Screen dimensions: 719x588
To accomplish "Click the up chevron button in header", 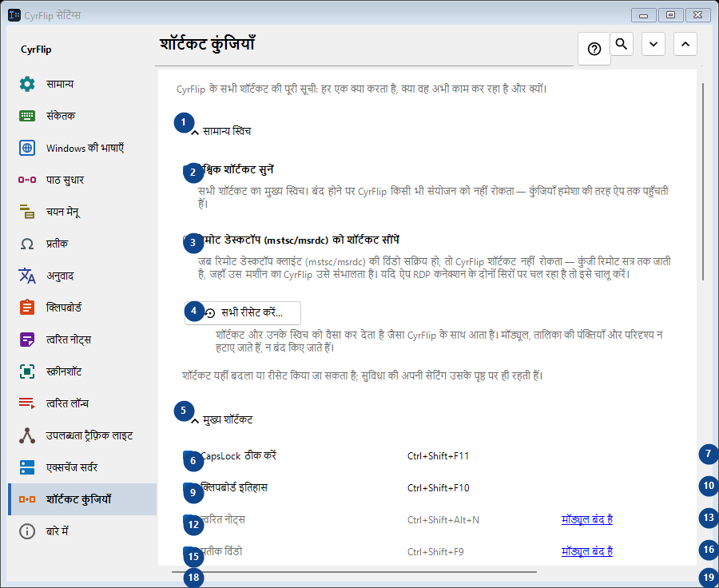I will 685,44.
